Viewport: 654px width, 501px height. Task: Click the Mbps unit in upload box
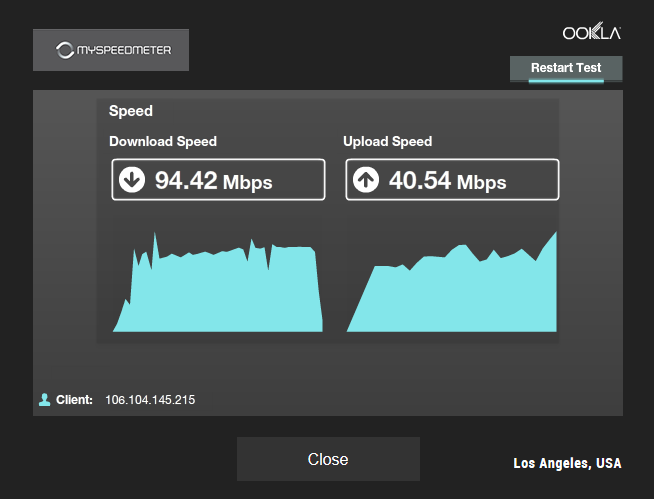pyautogui.click(x=482, y=183)
